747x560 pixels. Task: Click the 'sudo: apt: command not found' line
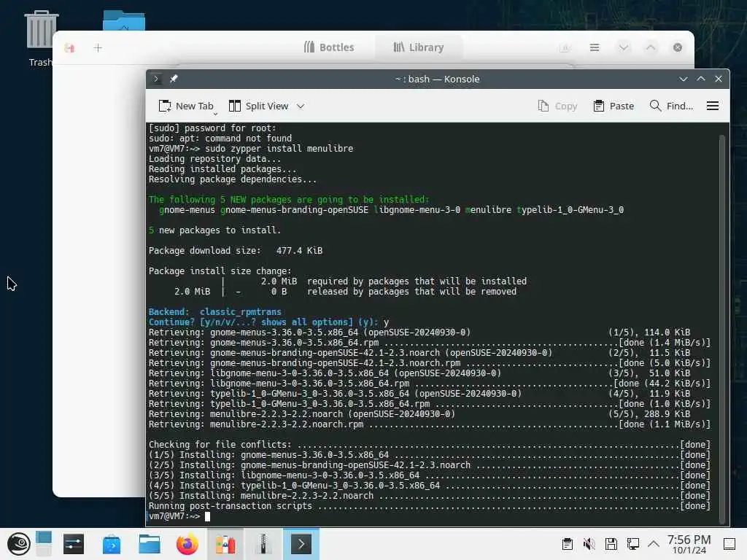(220, 138)
